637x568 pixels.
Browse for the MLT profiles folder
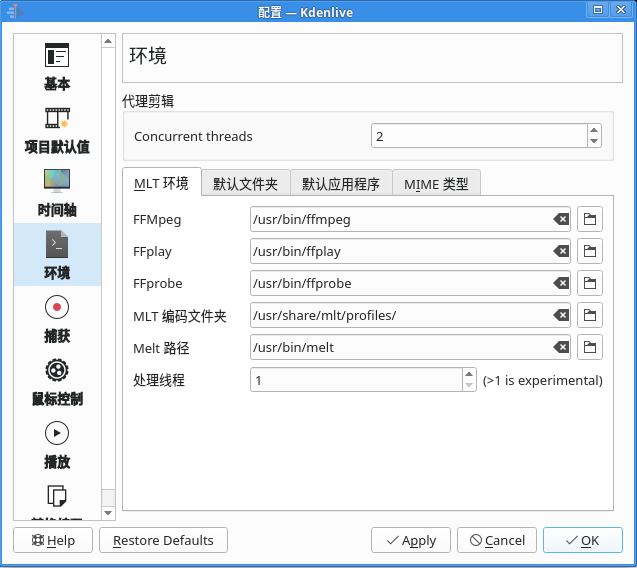tap(590, 315)
